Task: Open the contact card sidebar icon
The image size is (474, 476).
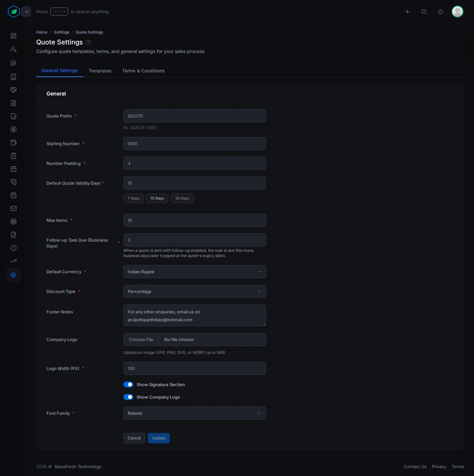Action: 13,63
